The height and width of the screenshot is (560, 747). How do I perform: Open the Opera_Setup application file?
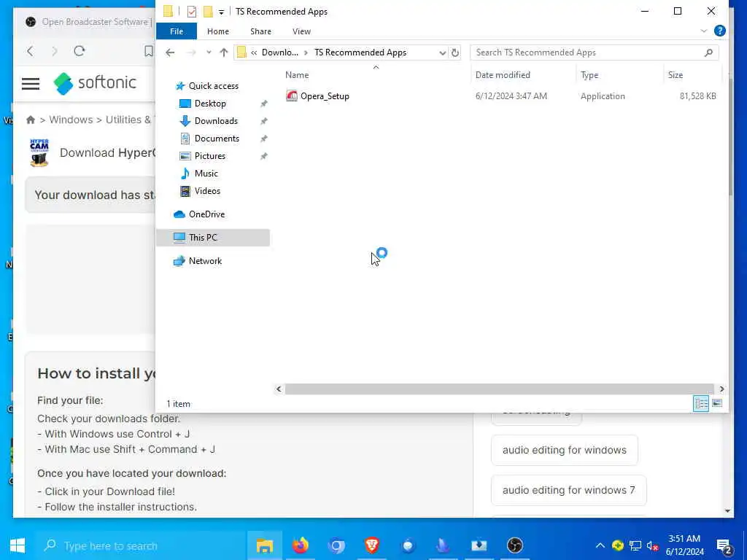pyautogui.click(x=318, y=96)
